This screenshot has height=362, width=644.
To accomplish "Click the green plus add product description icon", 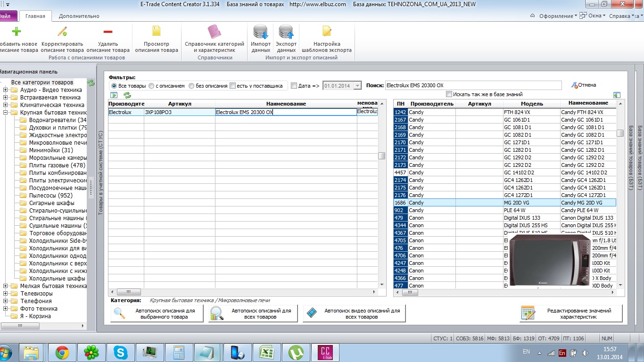I will tap(16, 32).
